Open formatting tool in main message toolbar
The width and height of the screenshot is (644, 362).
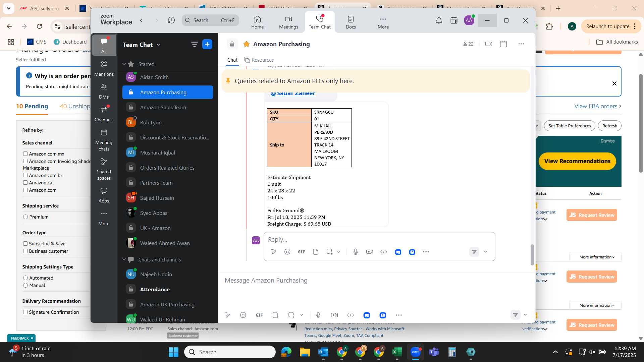point(227,315)
